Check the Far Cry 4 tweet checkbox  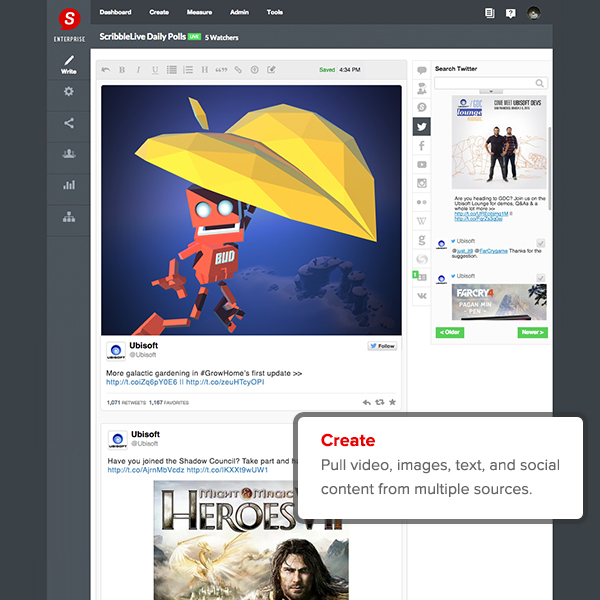[541, 278]
